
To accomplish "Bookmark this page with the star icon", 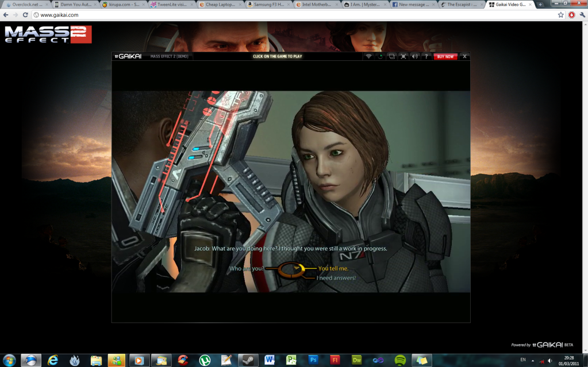I will tap(560, 15).
